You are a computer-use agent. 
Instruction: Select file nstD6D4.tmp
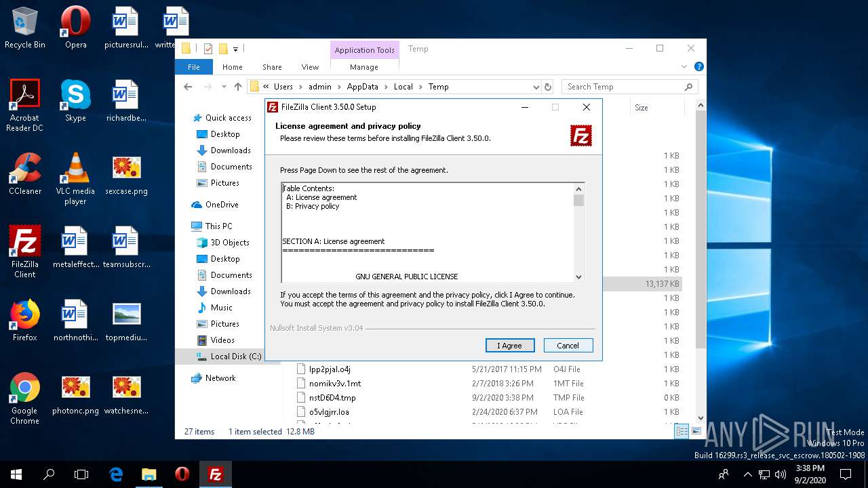click(332, 398)
